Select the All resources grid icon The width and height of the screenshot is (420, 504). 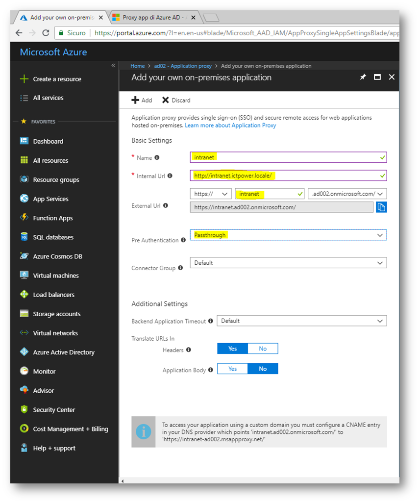tap(24, 160)
